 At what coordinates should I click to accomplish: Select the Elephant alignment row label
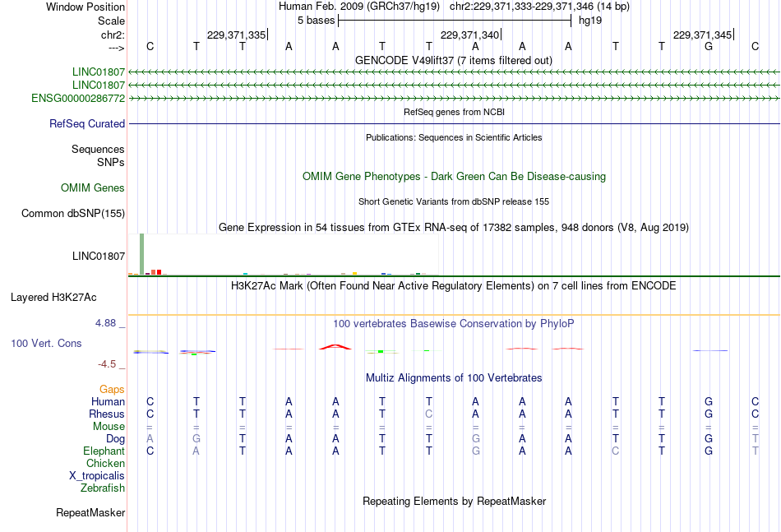click(x=104, y=451)
